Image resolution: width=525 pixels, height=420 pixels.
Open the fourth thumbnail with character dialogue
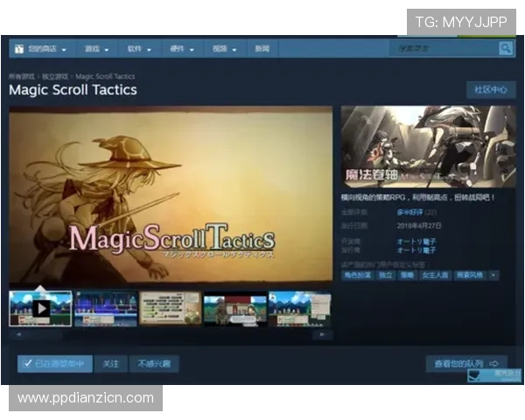[x=235, y=309]
